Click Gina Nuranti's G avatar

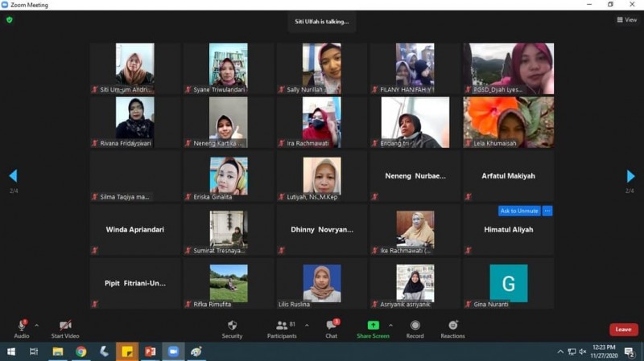[509, 283]
